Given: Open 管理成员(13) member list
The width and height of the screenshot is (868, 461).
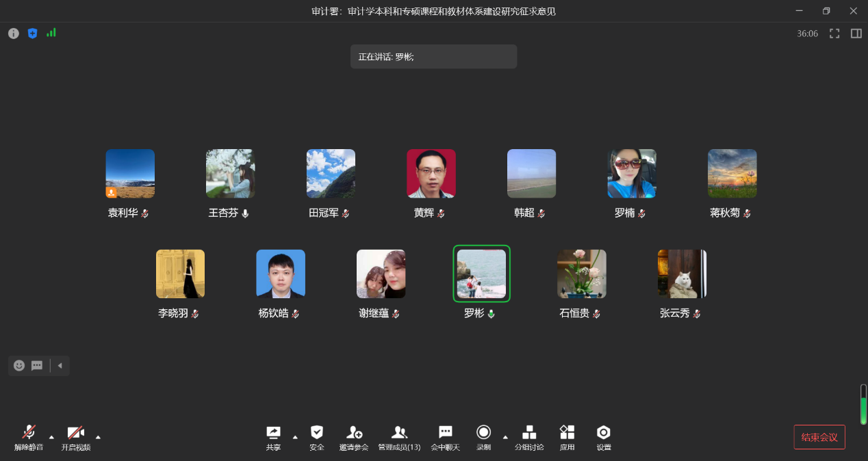Looking at the screenshot, I should click(x=399, y=436).
